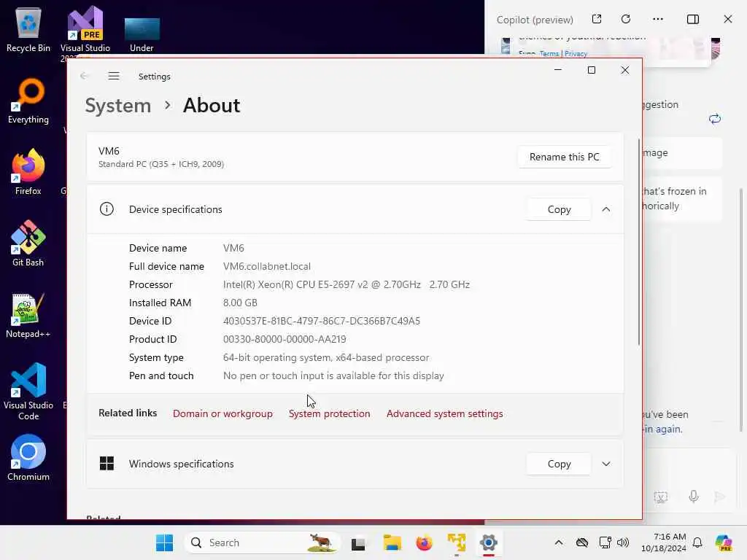
Task: Expand the Windows specifications section
Action: coord(606,464)
